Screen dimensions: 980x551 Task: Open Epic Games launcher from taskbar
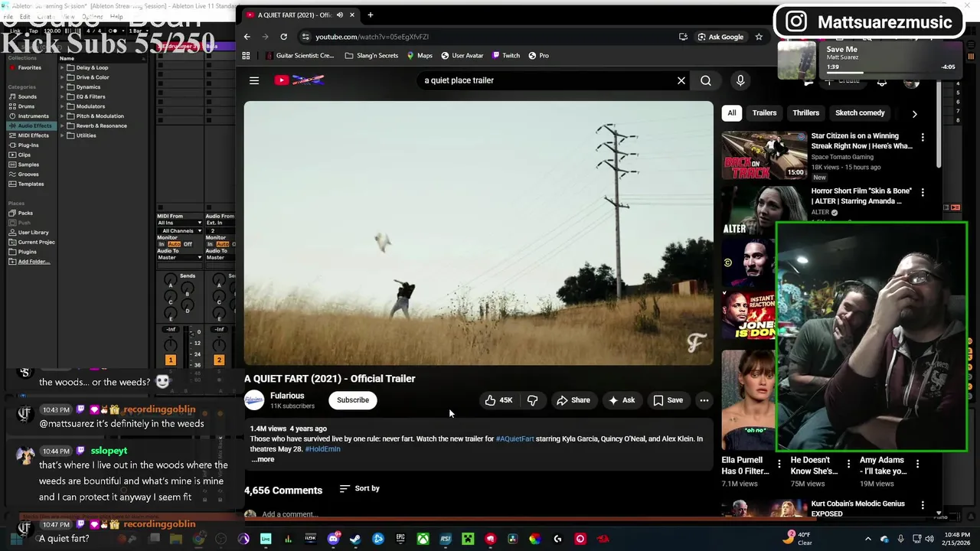tap(400, 539)
